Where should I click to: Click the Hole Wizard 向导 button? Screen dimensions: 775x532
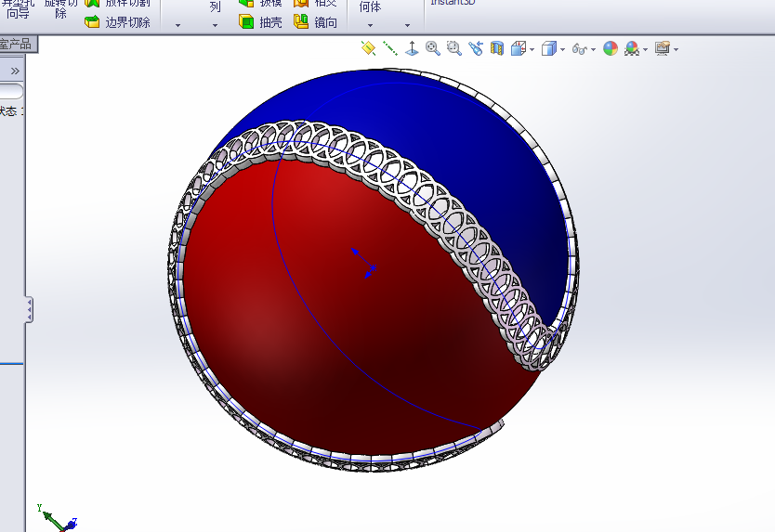[x=18, y=9]
